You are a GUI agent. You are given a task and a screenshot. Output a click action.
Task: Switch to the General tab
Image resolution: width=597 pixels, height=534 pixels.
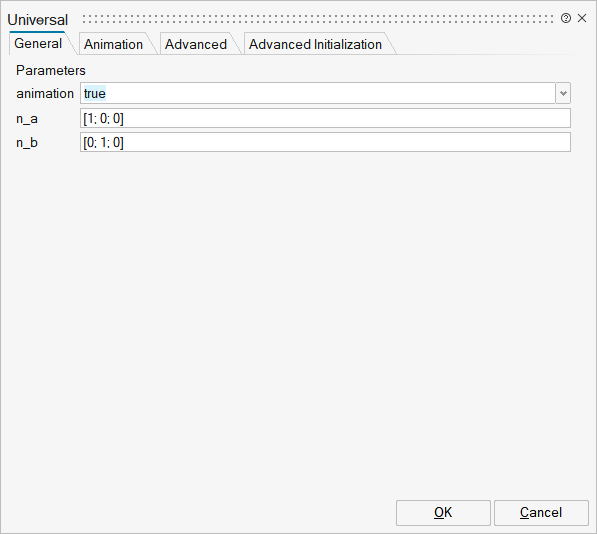coord(38,43)
